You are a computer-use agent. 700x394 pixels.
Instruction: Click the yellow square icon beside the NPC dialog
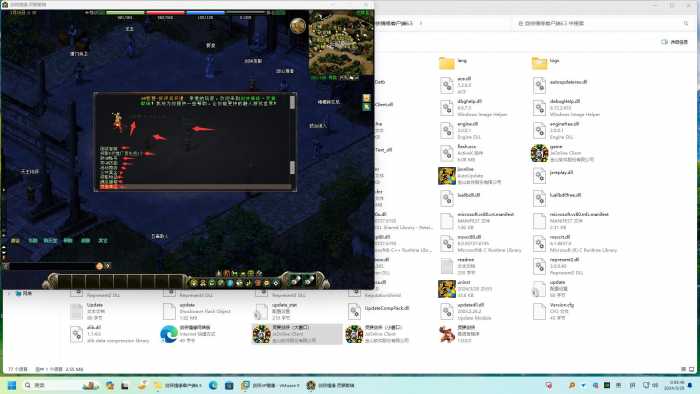(x=367, y=98)
